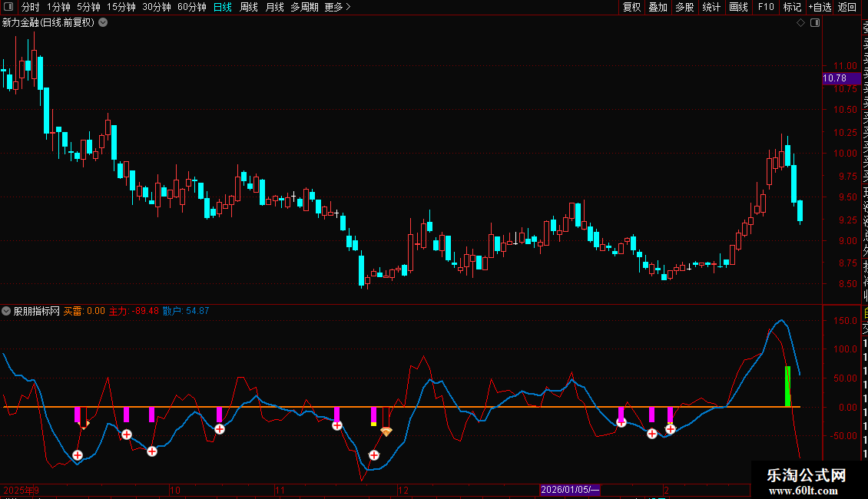
Task: Click the lowest plus marker near September
Action: click(x=78, y=455)
